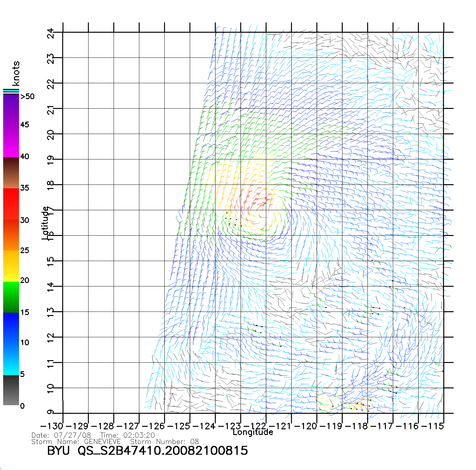Screen dimensions: 476x470
Task: Click the ">50" label on the color scale
Action: tap(27, 97)
